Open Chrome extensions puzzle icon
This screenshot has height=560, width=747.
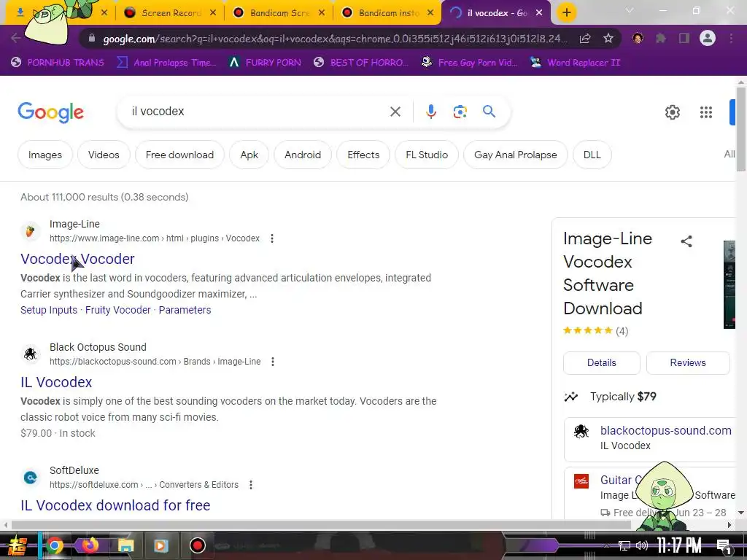[661, 38]
